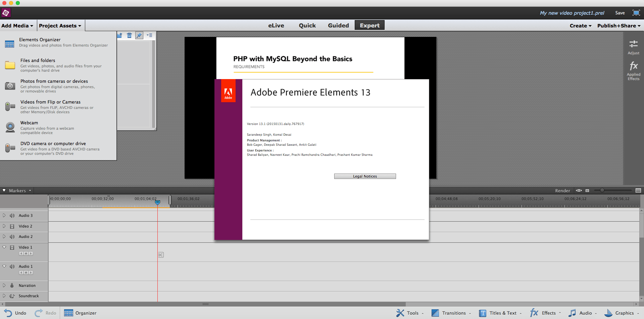Click the split clip scissors icon
This screenshot has height=319, width=644.
161,255
